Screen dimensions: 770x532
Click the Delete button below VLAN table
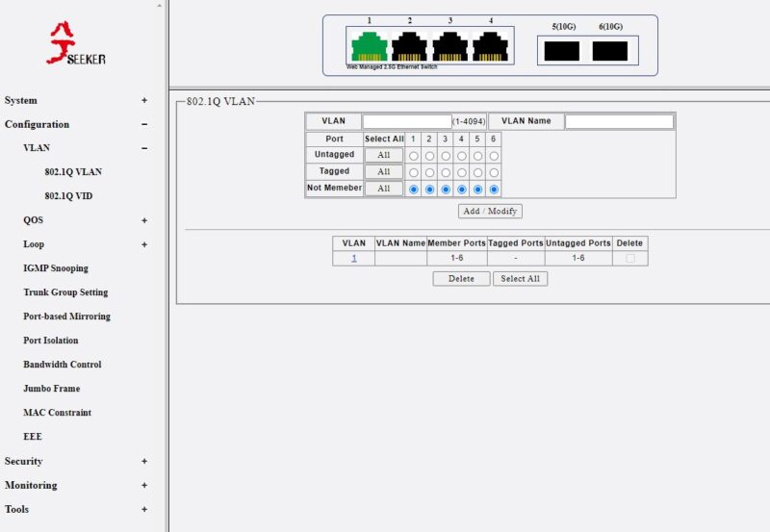point(461,279)
